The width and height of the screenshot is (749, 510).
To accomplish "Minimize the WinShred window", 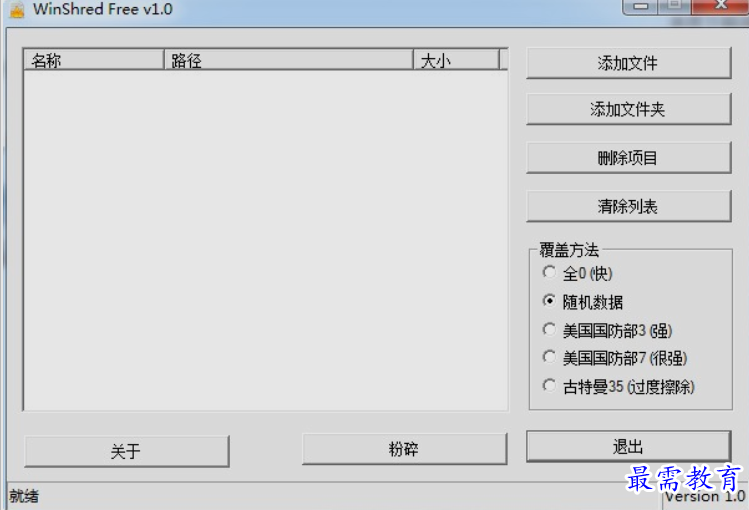I will coord(640,7).
